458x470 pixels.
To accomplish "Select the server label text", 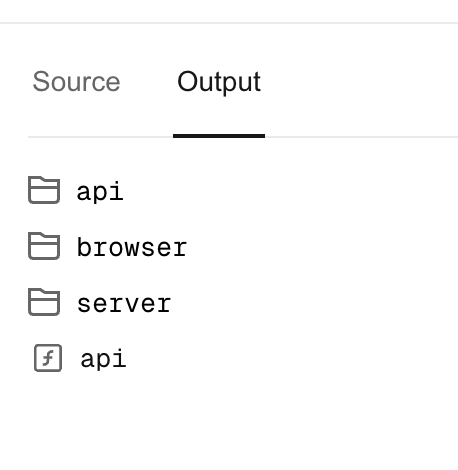I will (124, 304).
